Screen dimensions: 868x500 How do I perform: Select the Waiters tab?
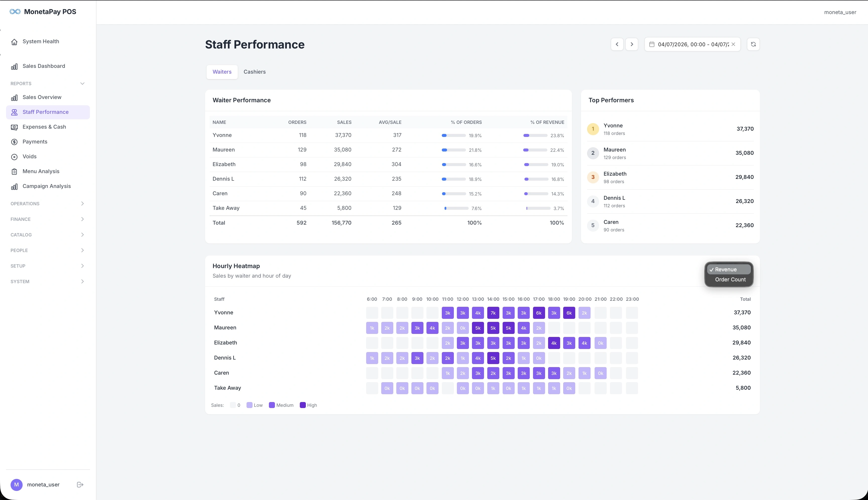[222, 72]
